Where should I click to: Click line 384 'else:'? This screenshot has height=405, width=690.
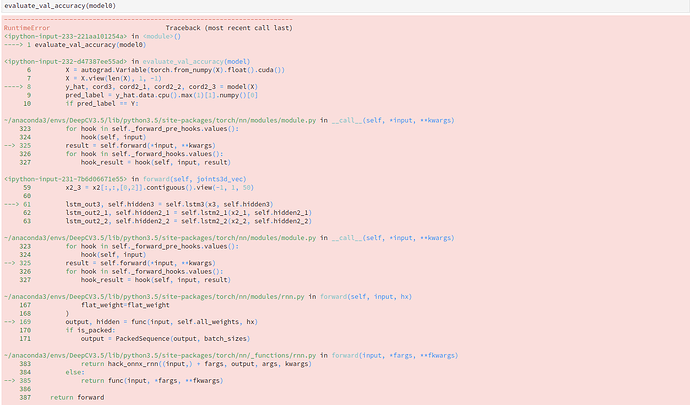click(x=52, y=372)
